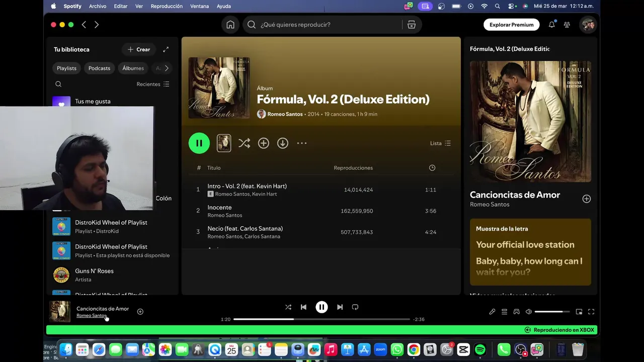Screen dimensions: 644x362
Task: Open the Editar menu
Action: click(121, 6)
